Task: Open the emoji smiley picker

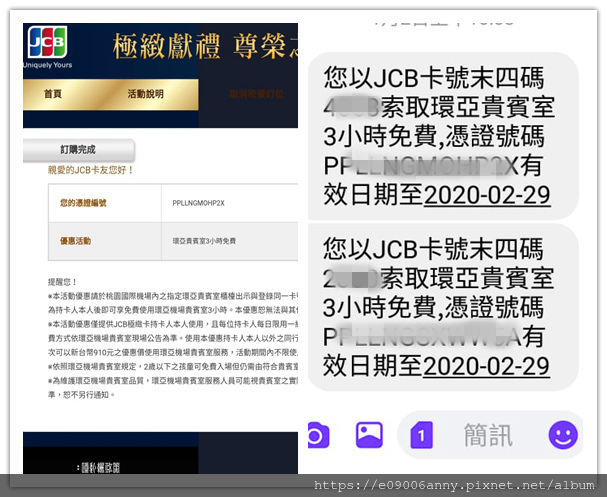Action: click(563, 435)
